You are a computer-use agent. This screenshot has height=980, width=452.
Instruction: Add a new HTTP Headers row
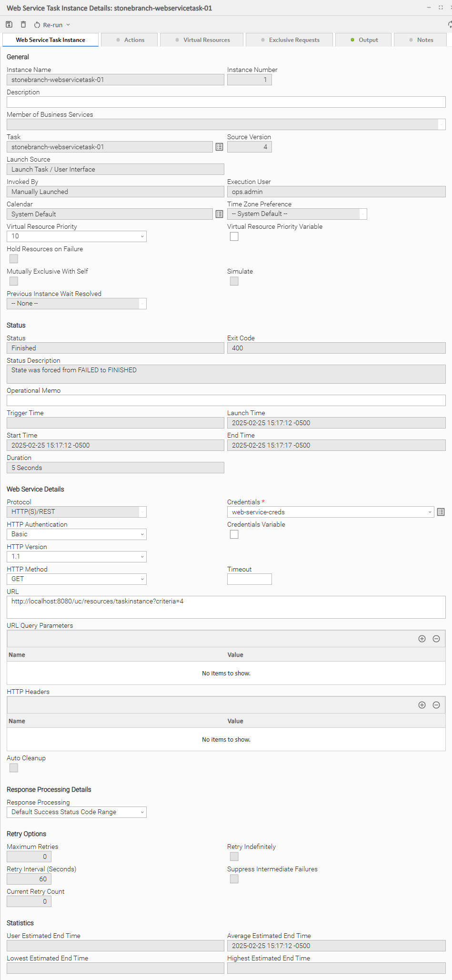point(422,705)
